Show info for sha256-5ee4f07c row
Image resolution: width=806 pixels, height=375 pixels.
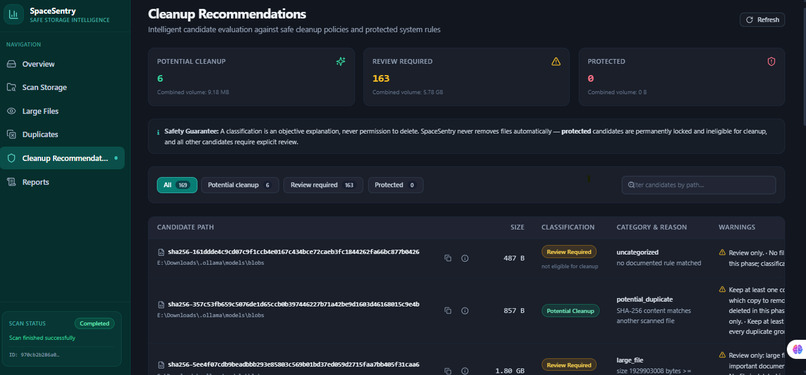465,370
